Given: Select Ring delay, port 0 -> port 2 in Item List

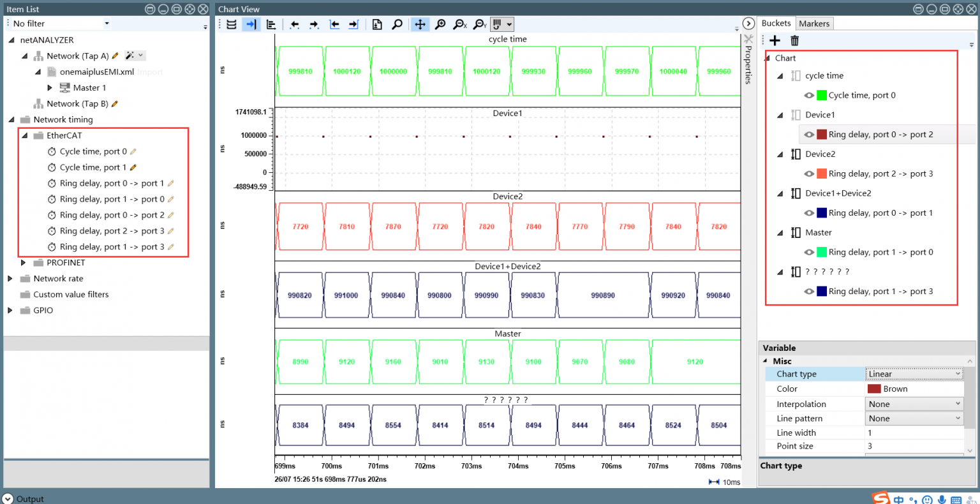Looking at the screenshot, I should (112, 215).
